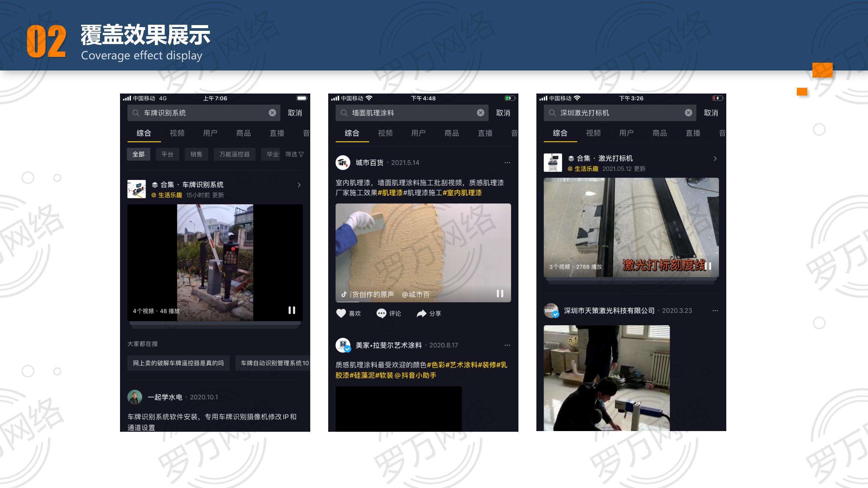868x488 pixels.
Task: Tap 取消 in the 深圳激光打标机 screen
Action: coord(711,113)
